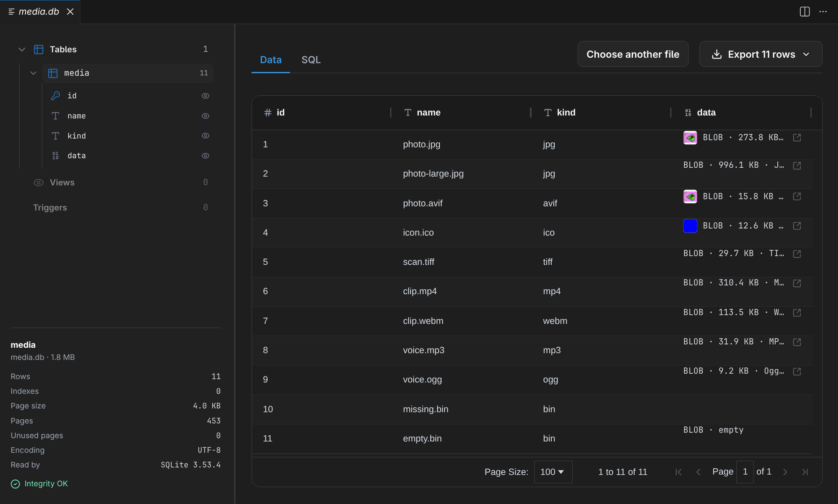The width and height of the screenshot is (838, 504).
Task: Switch to the SQL tab
Action: (311, 60)
